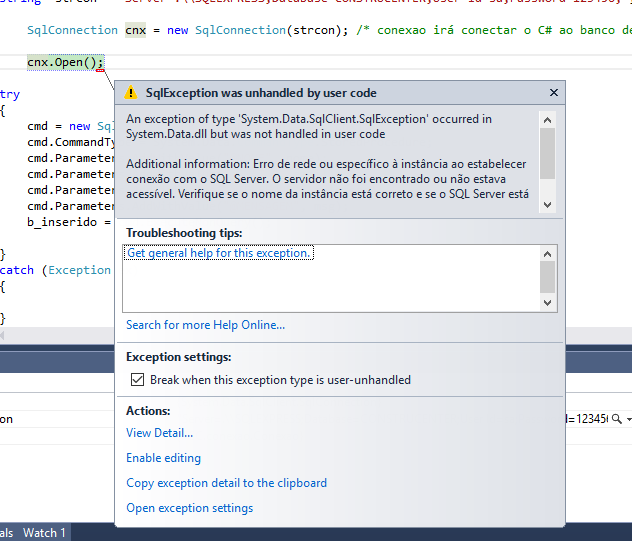
Task: Click the exception message scrollbar thumb
Action: (547, 153)
